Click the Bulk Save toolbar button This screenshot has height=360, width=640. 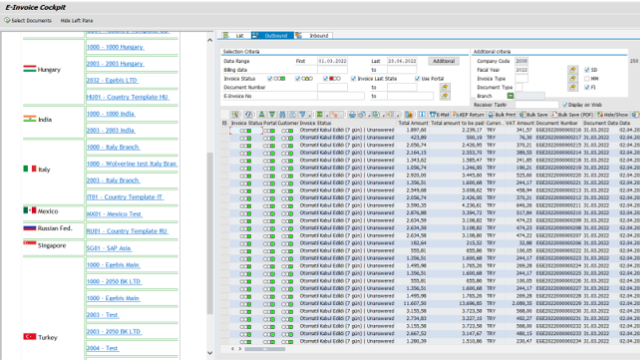(533, 115)
